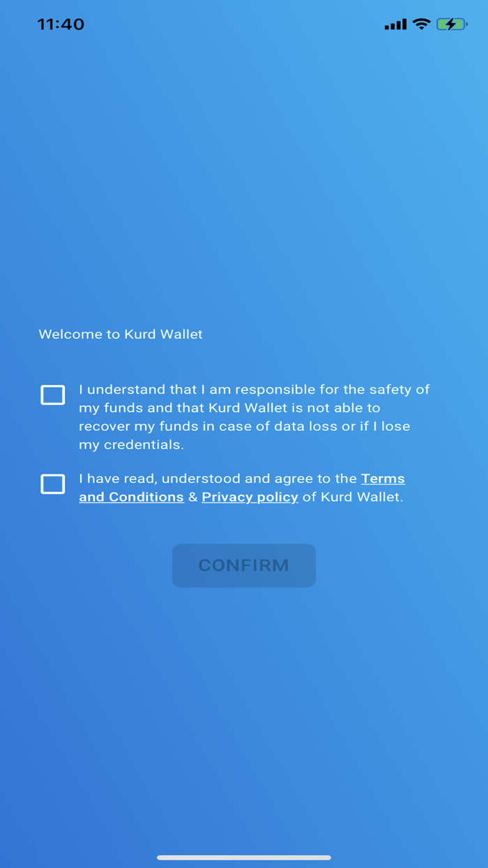Click the underlined Terms and Conditions text

132,497
